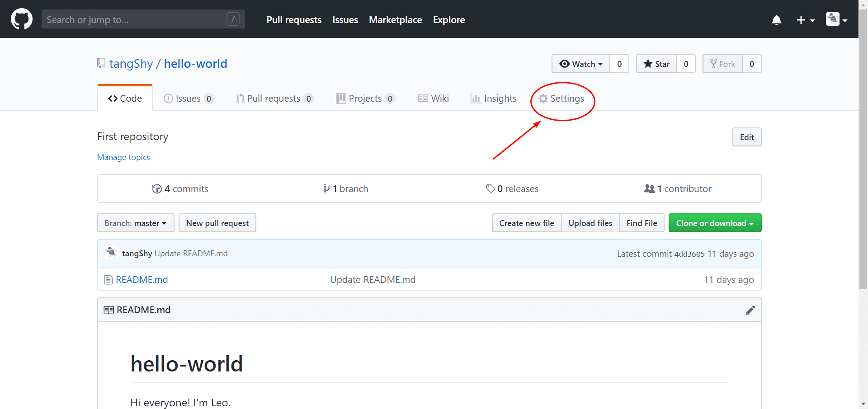The image size is (868, 409).
Task: Click the README.md row's 11 days ago timestamp
Action: tap(729, 280)
